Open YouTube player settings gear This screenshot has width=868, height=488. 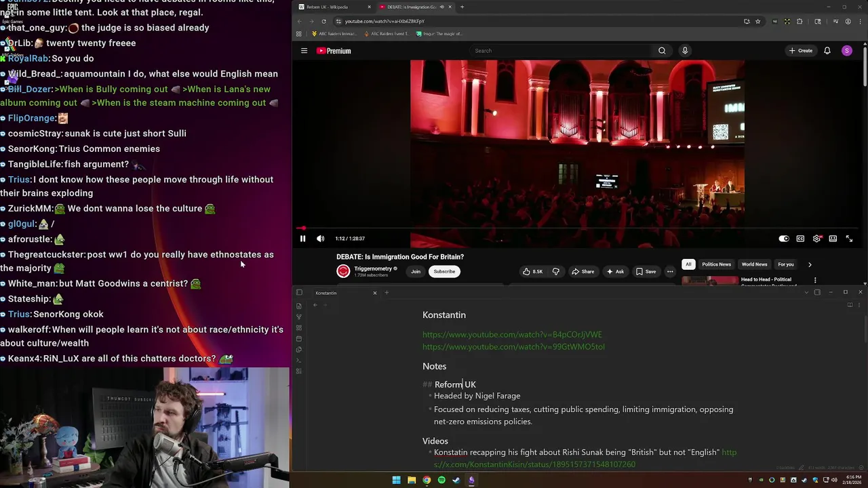click(816, 239)
